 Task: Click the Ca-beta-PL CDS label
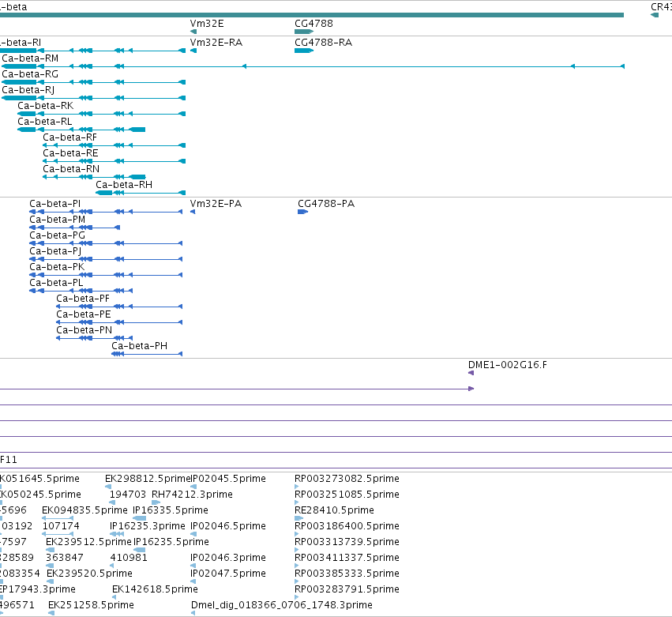56,283
